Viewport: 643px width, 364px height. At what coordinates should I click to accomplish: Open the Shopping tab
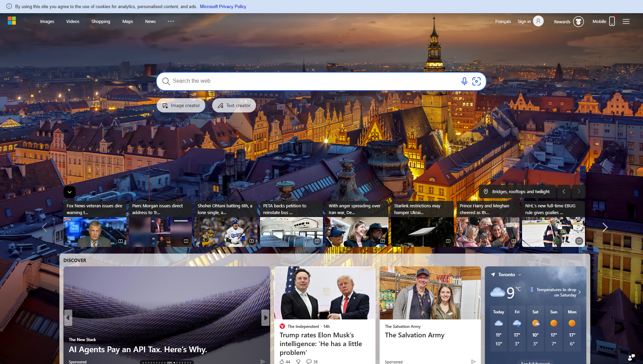pyautogui.click(x=101, y=21)
